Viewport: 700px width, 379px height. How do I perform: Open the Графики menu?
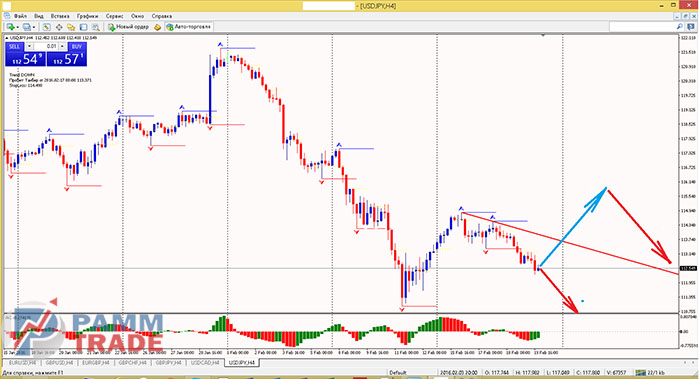tap(87, 16)
